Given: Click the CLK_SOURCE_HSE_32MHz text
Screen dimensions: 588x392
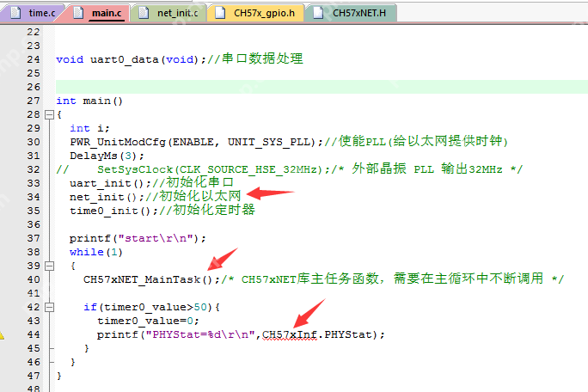Looking at the screenshot, I should [x=248, y=169].
